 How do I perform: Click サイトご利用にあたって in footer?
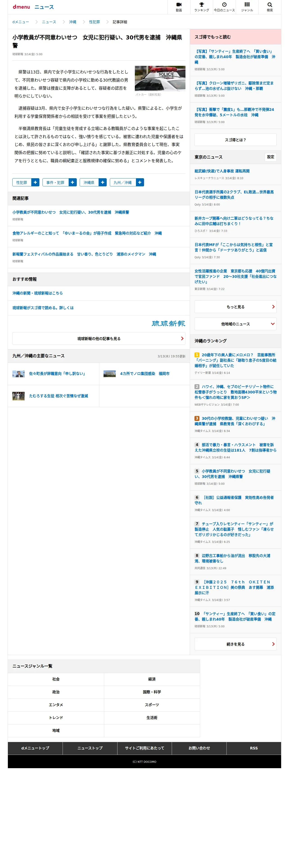(x=145, y=748)
